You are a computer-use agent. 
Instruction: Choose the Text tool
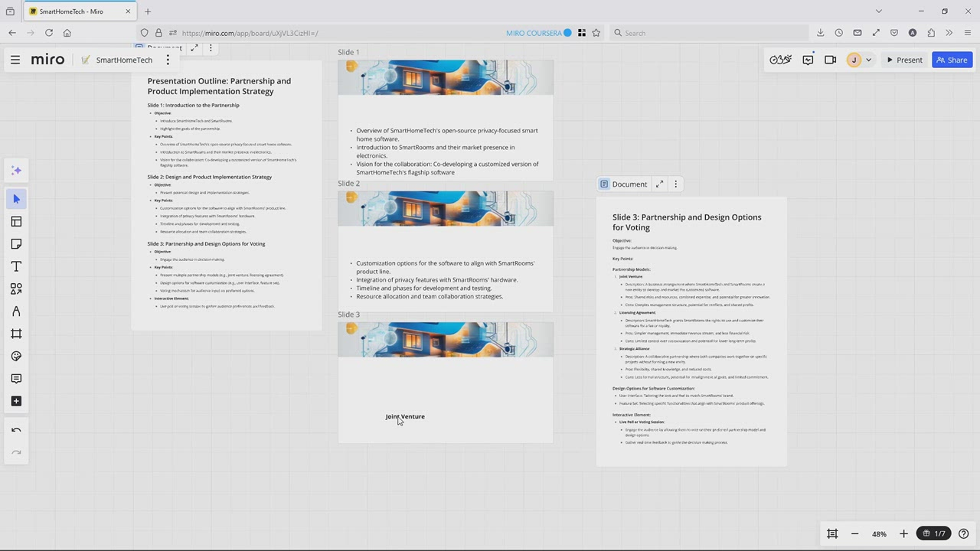16,266
